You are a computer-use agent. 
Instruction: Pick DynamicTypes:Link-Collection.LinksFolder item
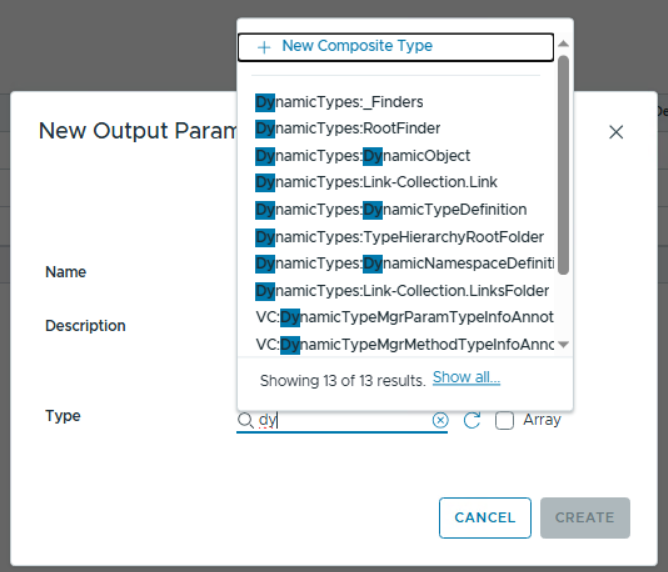click(x=402, y=291)
